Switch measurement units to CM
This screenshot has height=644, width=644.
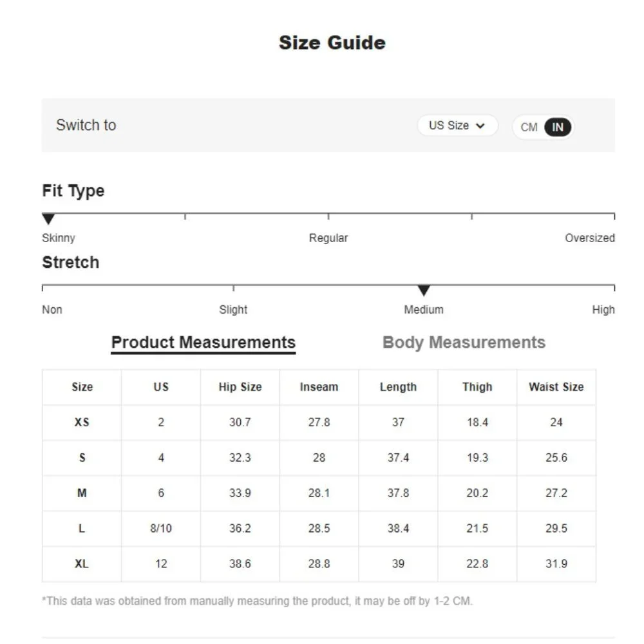tap(529, 127)
